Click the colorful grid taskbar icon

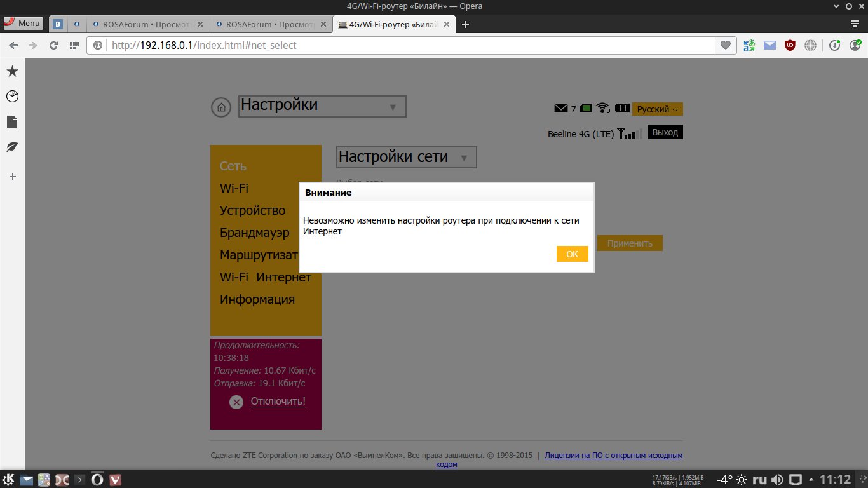[x=44, y=480]
